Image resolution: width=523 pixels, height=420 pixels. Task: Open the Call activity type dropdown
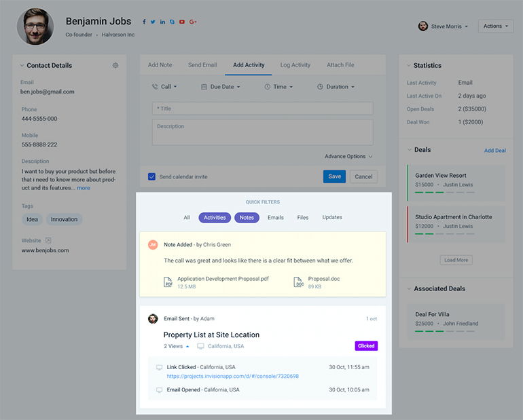[x=164, y=87]
